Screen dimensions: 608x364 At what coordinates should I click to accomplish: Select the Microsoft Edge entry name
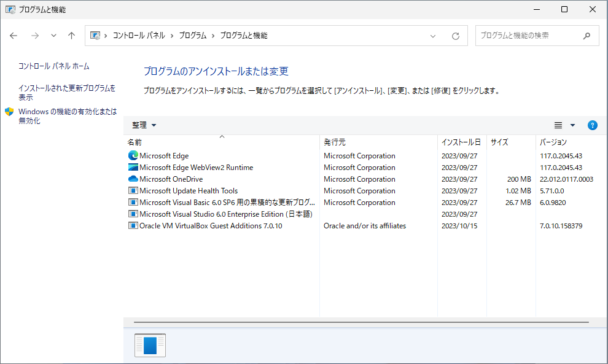[164, 156]
